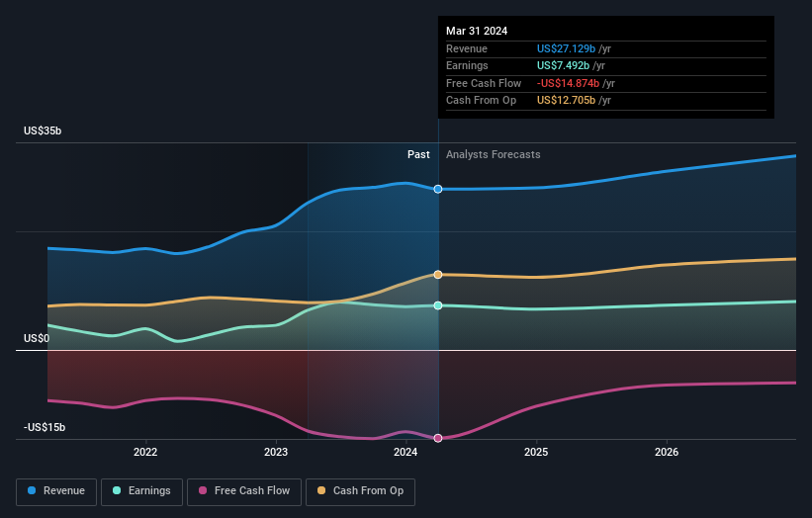This screenshot has height=518, width=812.
Task: Click the 2026 x-axis label
Action: [x=667, y=452]
